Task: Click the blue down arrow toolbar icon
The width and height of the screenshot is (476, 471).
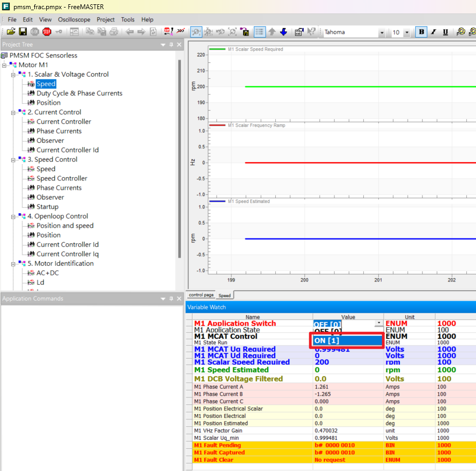Action: pyautogui.click(x=283, y=32)
